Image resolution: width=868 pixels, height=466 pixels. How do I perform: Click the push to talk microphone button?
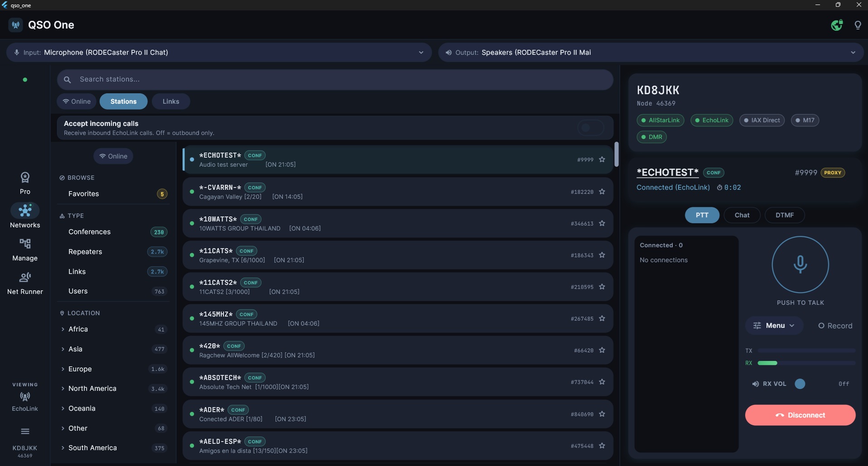pyautogui.click(x=800, y=264)
